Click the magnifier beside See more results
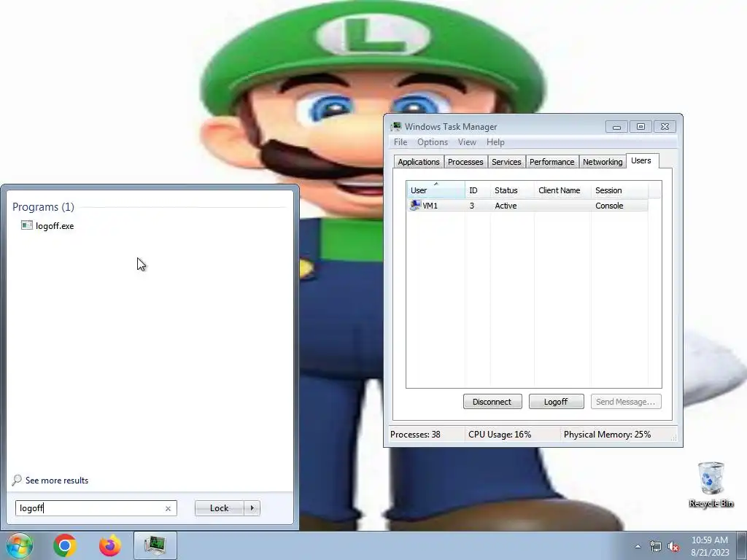Viewport: 747px width, 560px height. [x=17, y=480]
